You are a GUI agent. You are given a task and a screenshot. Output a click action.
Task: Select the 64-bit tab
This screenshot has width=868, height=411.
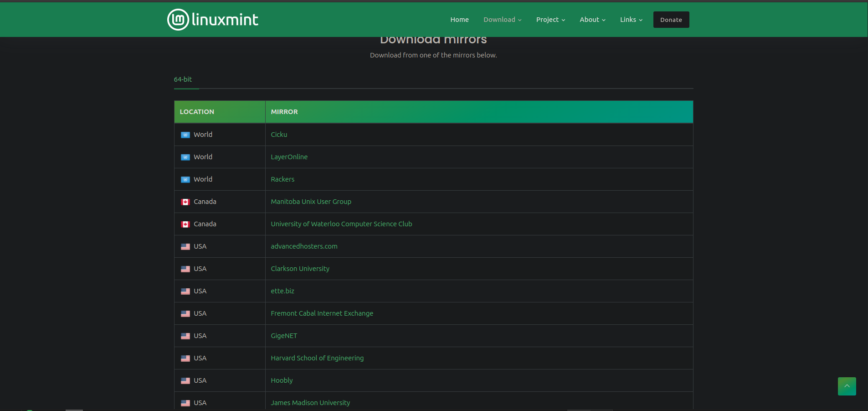pyautogui.click(x=183, y=79)
